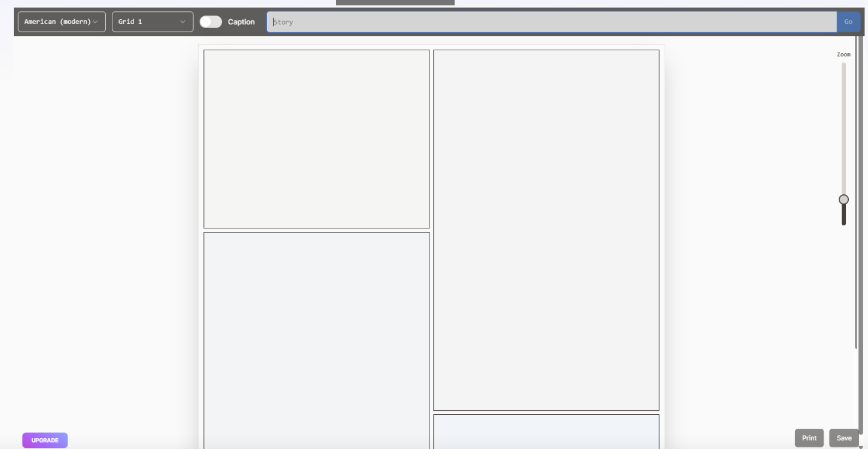Select the lower-left comic panel

316,340
